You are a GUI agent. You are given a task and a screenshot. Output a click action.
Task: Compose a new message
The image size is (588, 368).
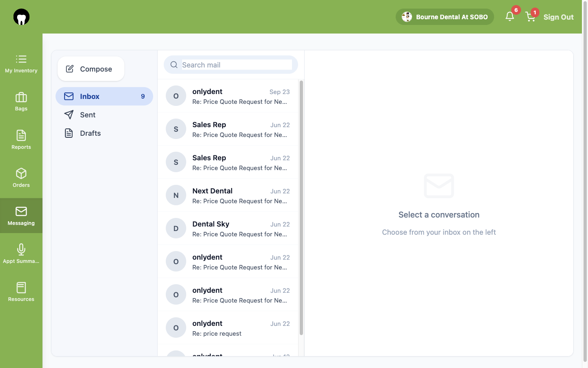pos(91,69)
